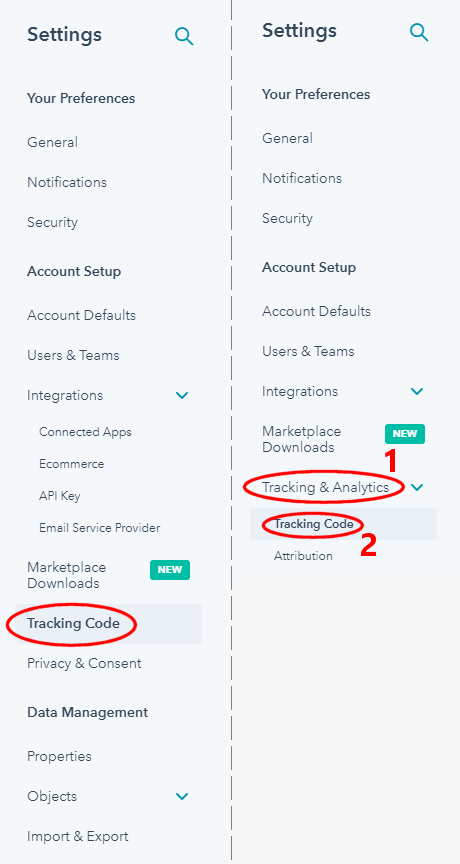The width and height of the screenshot is (460, 864).
Task: Open the Attribution sub-item
Action: click(x=303, y=556)
